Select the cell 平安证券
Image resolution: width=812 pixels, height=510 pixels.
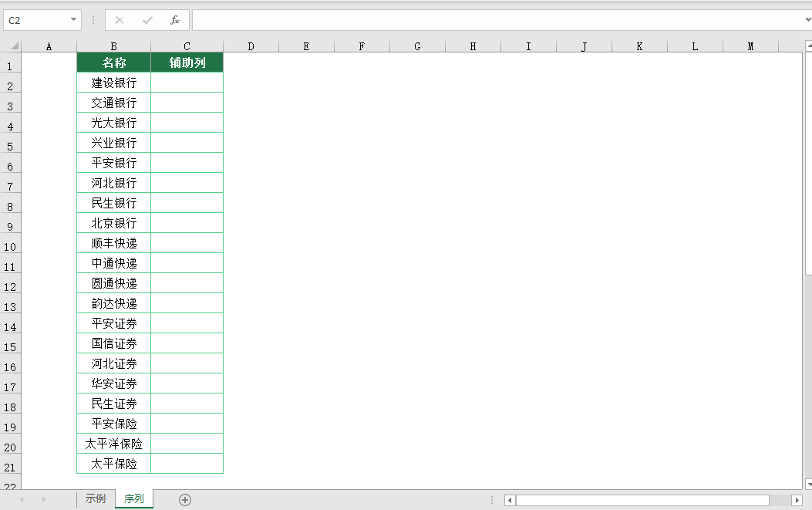coord(113,323)
